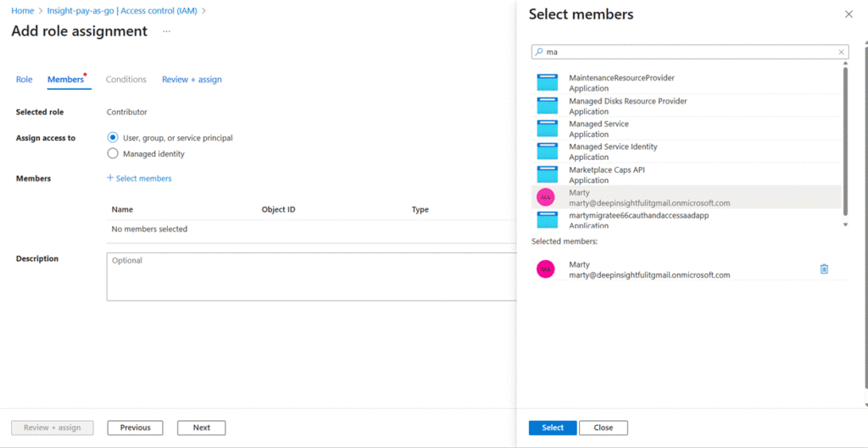Click the Marketplace Caps API application icon
The width and height of the screenshot is (868, 448).
(x=548, y=174)
